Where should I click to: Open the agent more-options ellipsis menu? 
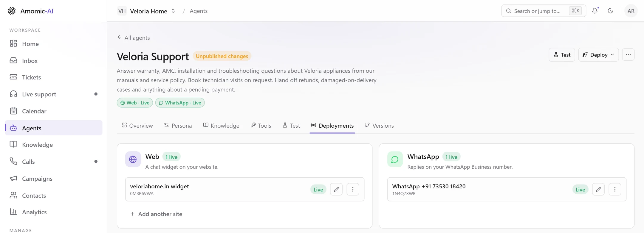point(628,55)
